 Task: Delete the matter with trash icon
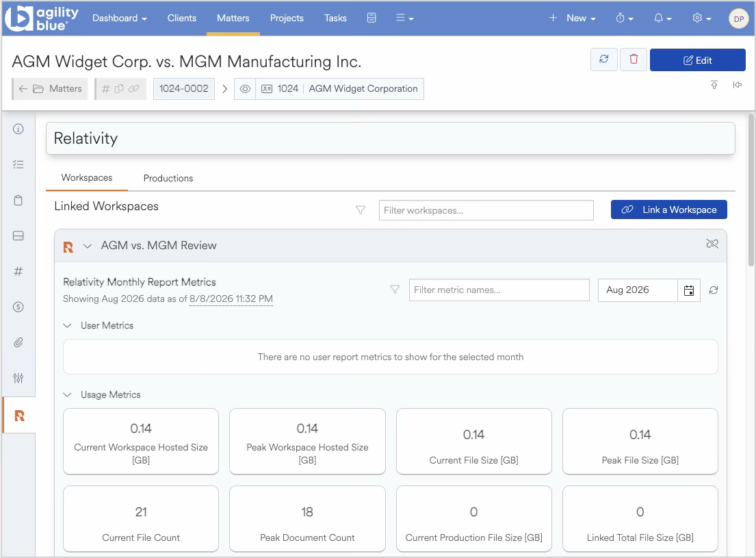pos(634,60)
